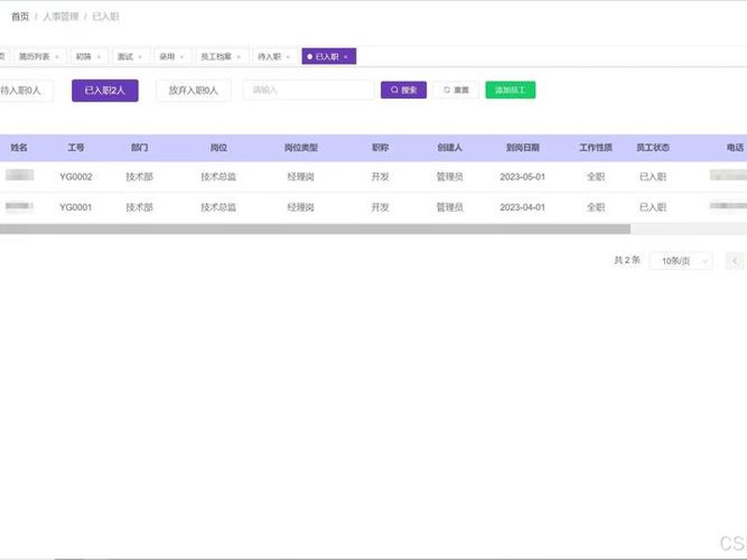
Task: Click 人事管理 in the breadcrumb
Action: [61, 17]
